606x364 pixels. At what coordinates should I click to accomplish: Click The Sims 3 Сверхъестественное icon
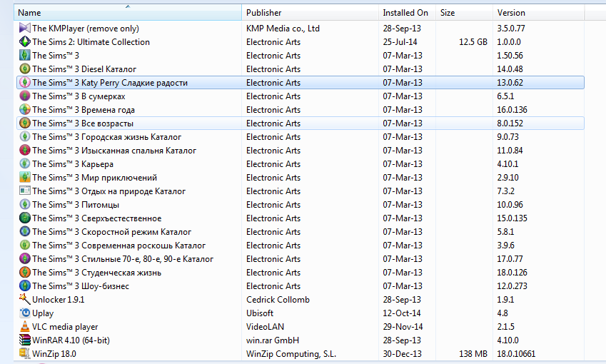click(x=25, y=218)
